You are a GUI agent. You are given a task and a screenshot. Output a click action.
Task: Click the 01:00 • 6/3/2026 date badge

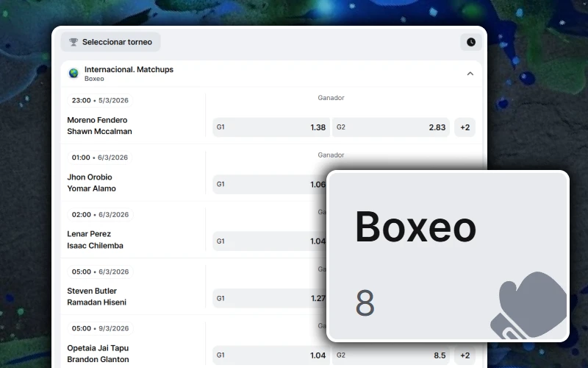(x=100, y=158)
